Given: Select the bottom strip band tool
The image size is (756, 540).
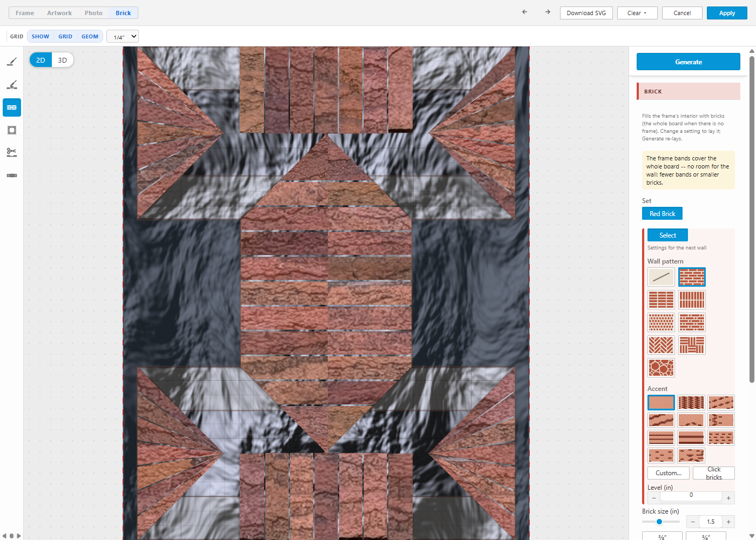Looking at the screenshot, I should point(12,175).
